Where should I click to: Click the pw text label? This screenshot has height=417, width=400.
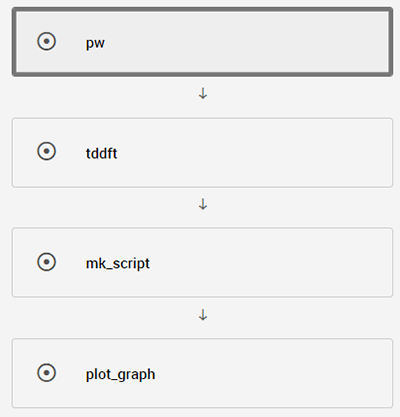tap(95, 43)
